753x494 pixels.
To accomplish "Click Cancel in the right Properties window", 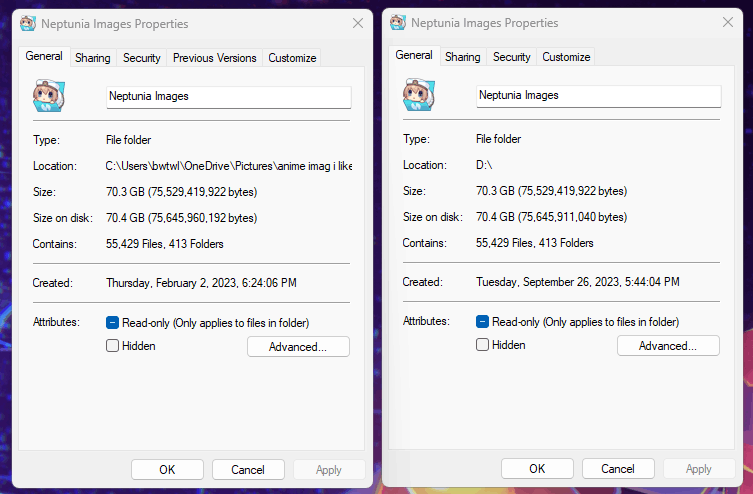I will pyautogui.click(x=618, y=469).
